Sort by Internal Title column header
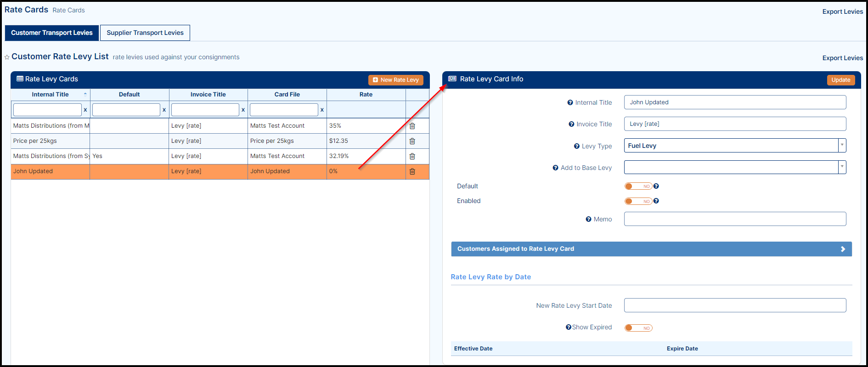This screenshot has height=367, width=868. (x=50, y=95)
